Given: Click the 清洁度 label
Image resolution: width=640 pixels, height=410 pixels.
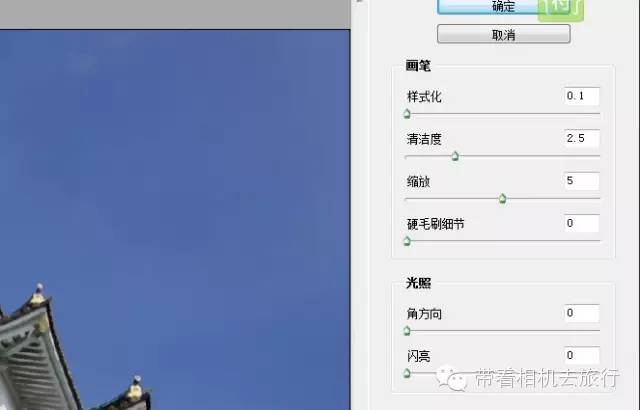Looking at the screenshot, I should [424, 139].
